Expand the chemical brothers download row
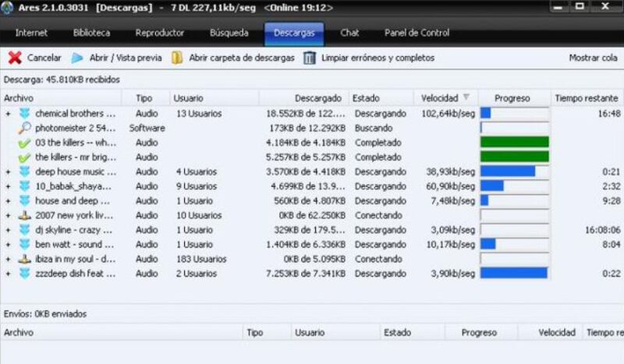Screen dimensions: 624x364 tap(8, 114)
